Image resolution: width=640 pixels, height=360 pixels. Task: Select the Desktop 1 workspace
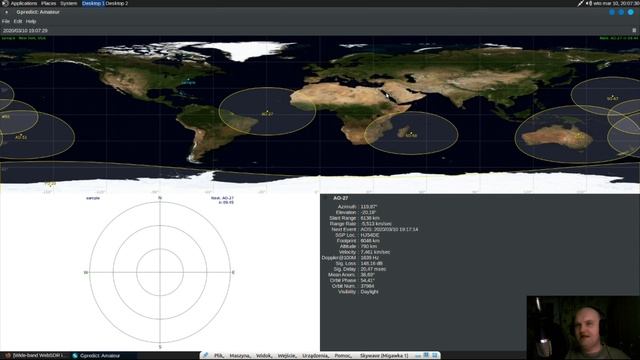pos(93,3)
